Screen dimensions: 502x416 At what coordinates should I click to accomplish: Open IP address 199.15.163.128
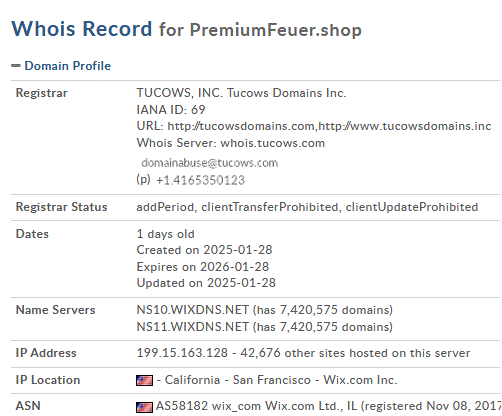[x=182, y=353]
